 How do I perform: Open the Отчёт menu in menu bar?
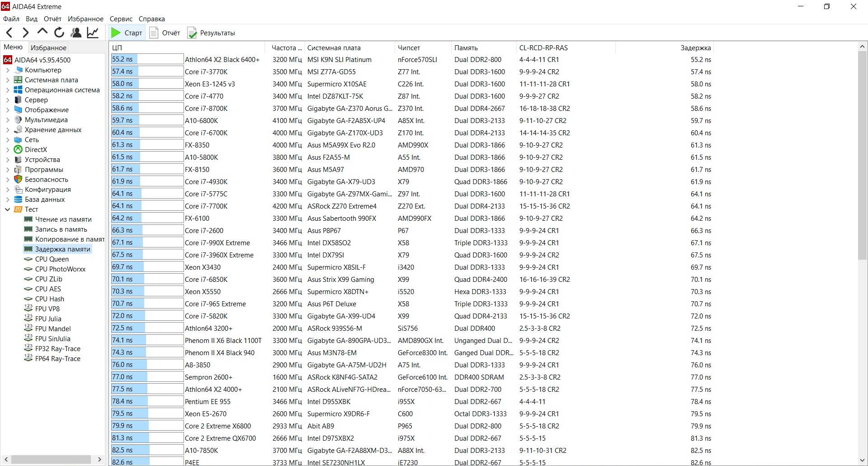coord(52,19)
